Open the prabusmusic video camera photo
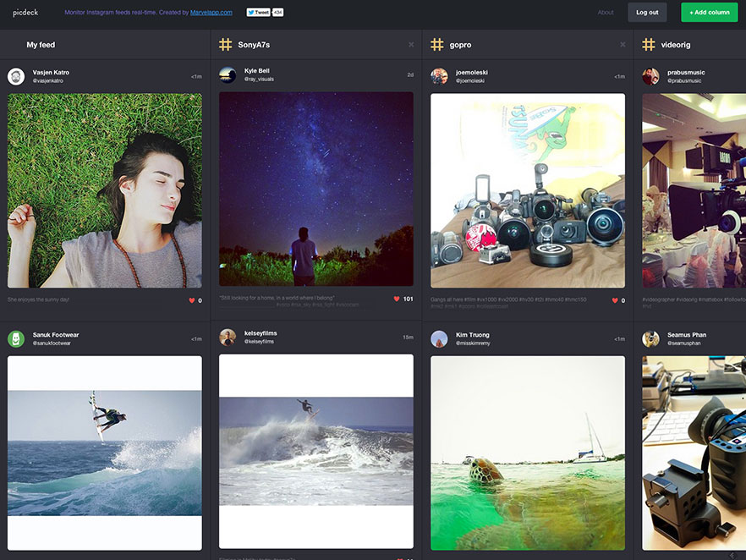 pyautogui.click(x=694, y=190)
